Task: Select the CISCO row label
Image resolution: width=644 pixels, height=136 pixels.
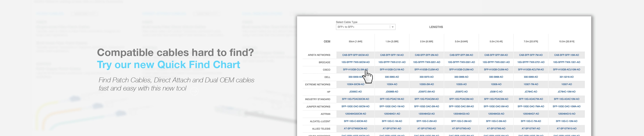Action: click(326, 70)
